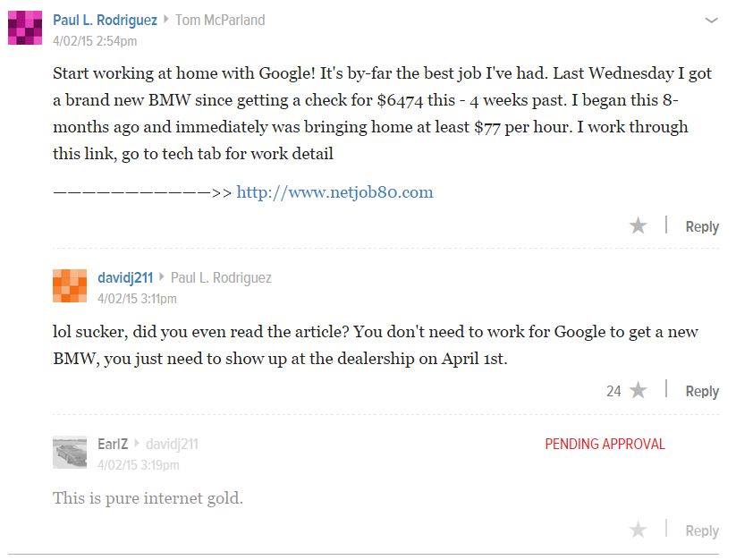Open davidj211's author profile

(x=123, y=278)
